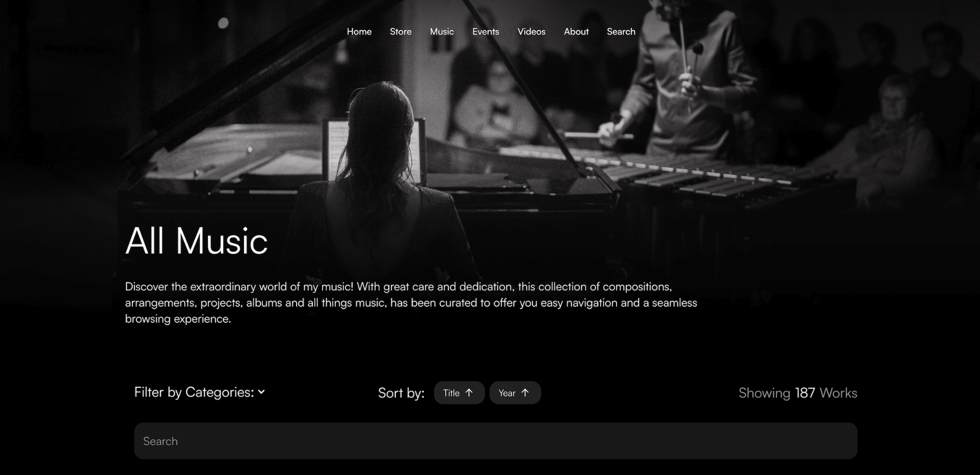Viewport: 980px width, 475px height.
Task: Expand the Filter by Categories dropdown
Action: (199, 392)
